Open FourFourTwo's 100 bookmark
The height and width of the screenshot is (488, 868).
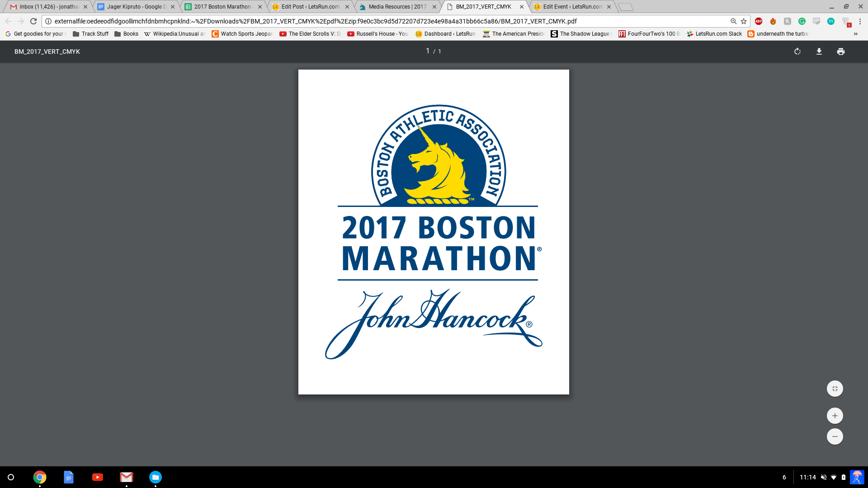pos(649,34)
